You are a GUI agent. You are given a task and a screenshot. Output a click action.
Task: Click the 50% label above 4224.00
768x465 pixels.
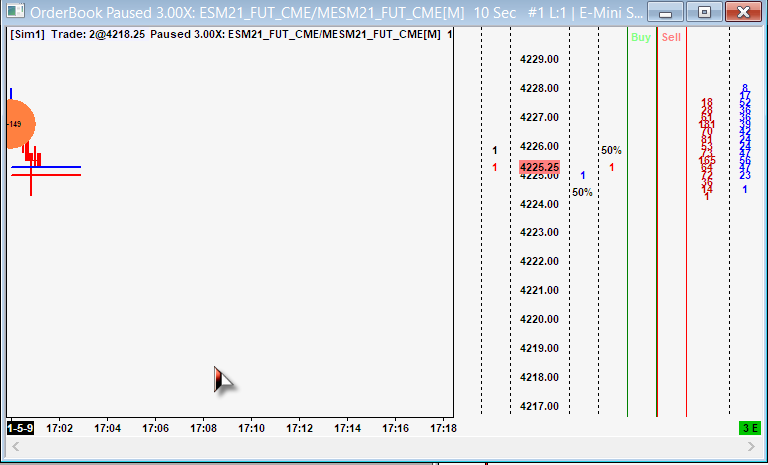click(582, 192)
